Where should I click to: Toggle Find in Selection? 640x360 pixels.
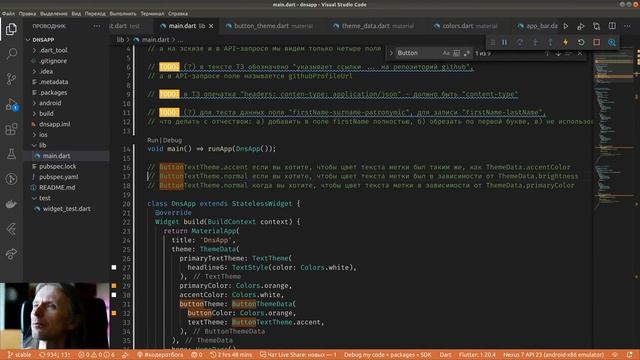[568, 53]
